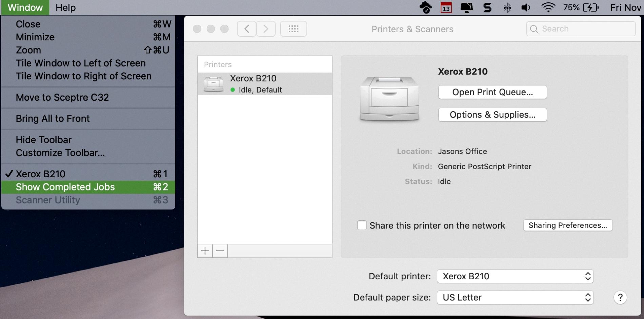Screen dimensions: 644x319
Task: Change Default paper size from US Letter
Action: (515, 297)
